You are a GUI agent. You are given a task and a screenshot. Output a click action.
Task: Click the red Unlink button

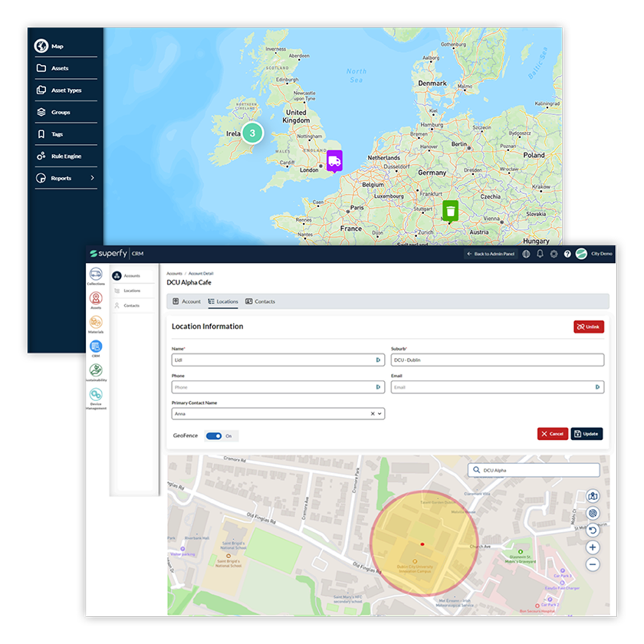(588, 327)
